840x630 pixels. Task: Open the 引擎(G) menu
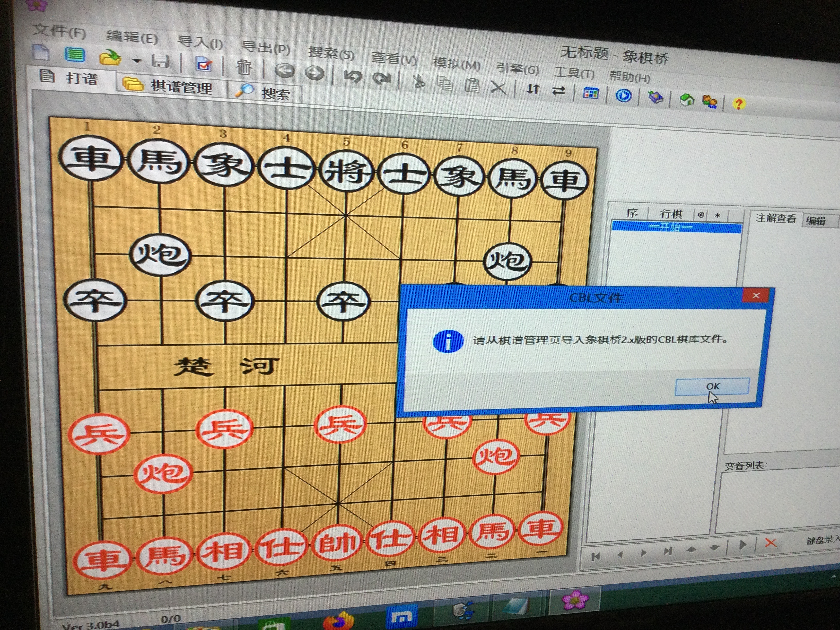[x=518, y=68]
